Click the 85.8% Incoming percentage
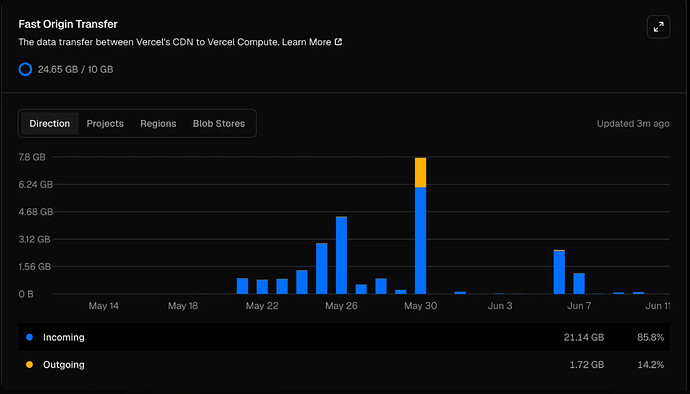The height and width of the screenshot is (394, 690). tap(650, 337)
